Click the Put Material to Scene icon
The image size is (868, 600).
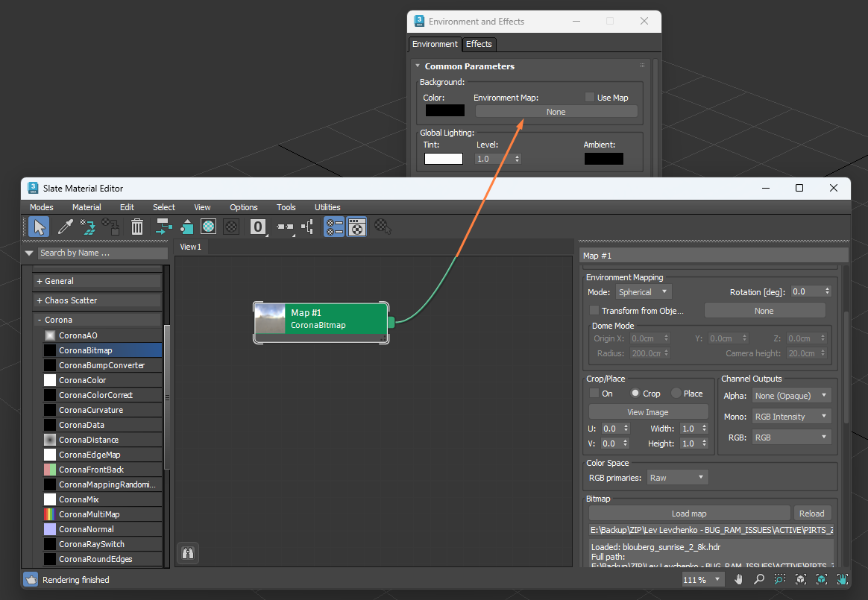coord(87,227)
